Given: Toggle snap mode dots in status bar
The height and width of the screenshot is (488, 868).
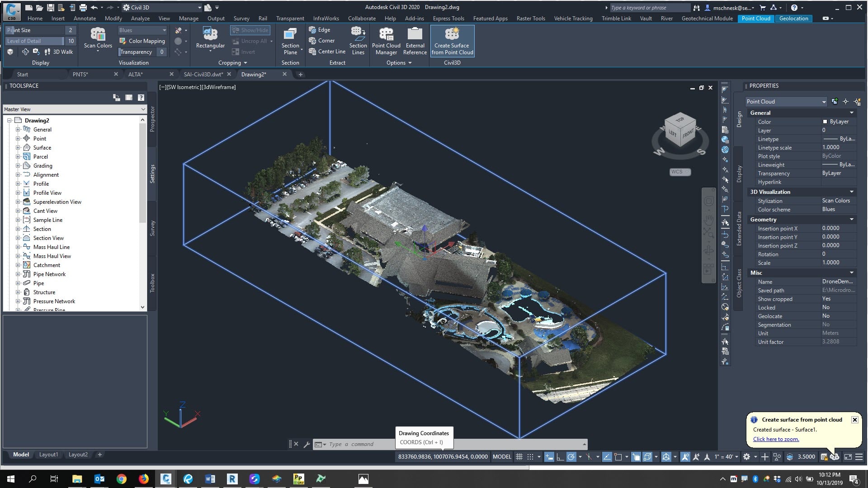Looking at the screenshot, I should click(x=530, y=457).
